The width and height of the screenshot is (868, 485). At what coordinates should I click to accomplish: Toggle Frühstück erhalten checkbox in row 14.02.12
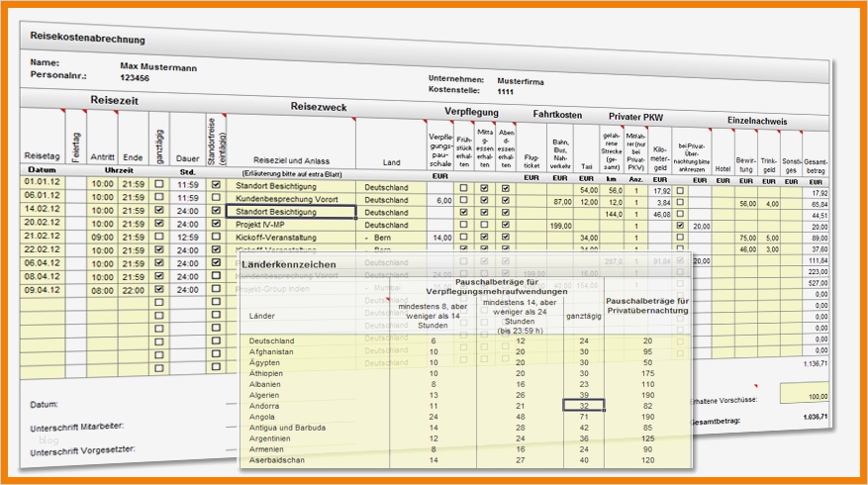coord(464,212)
